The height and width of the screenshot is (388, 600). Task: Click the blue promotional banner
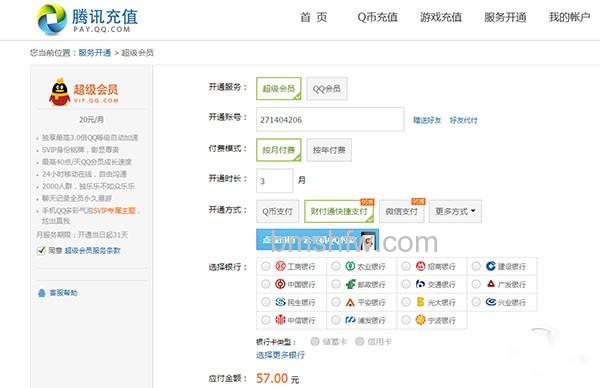[317, 240]
